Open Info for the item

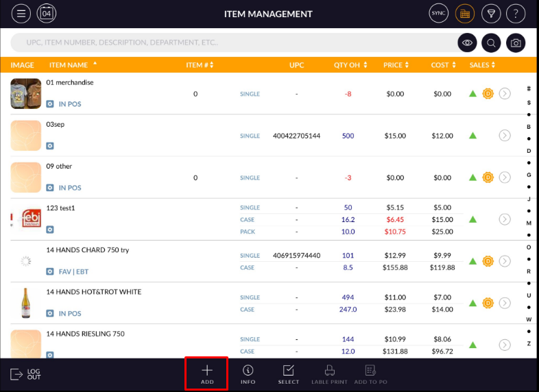coord(248,373)
